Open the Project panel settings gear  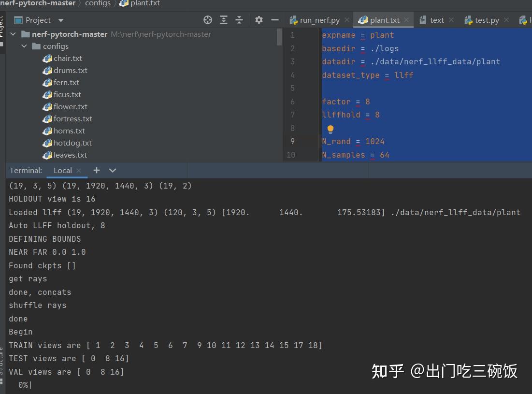point(259,20)
